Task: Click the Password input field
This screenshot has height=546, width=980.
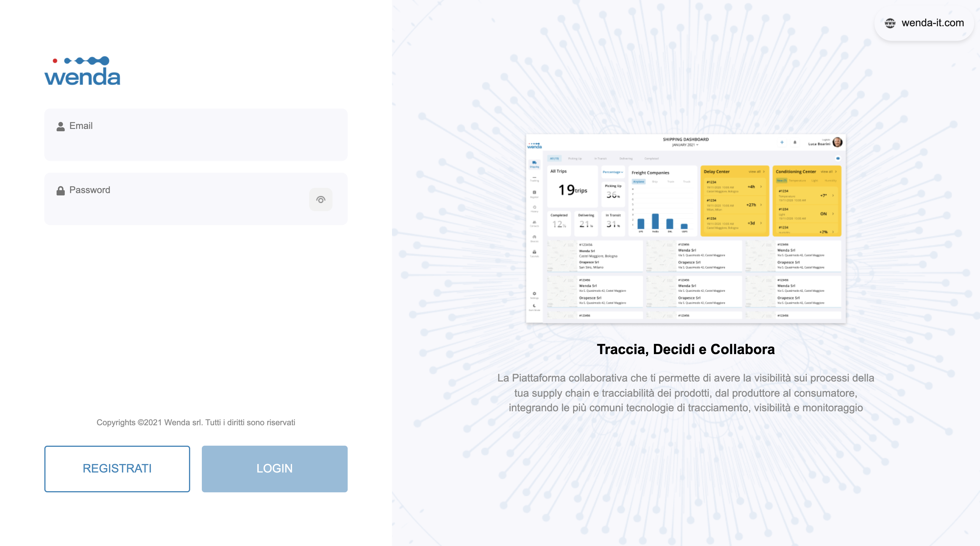Action: [195, 199]
